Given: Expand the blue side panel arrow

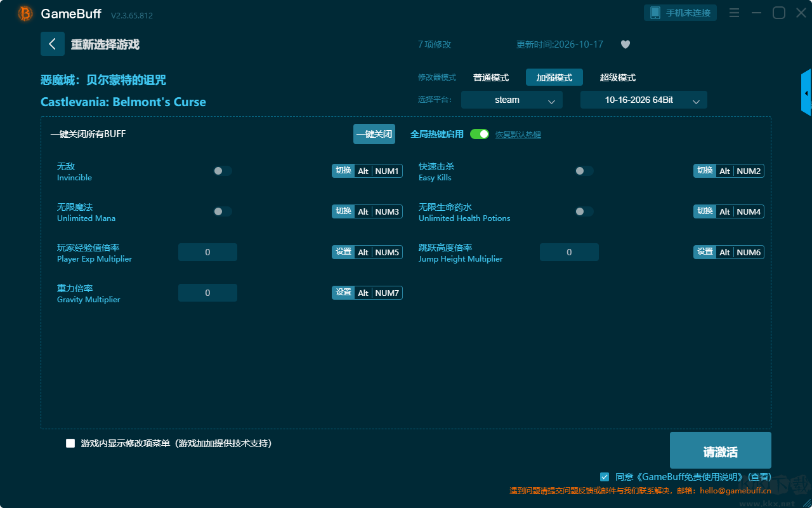Looking at the screenshot, I should (806, 93).
